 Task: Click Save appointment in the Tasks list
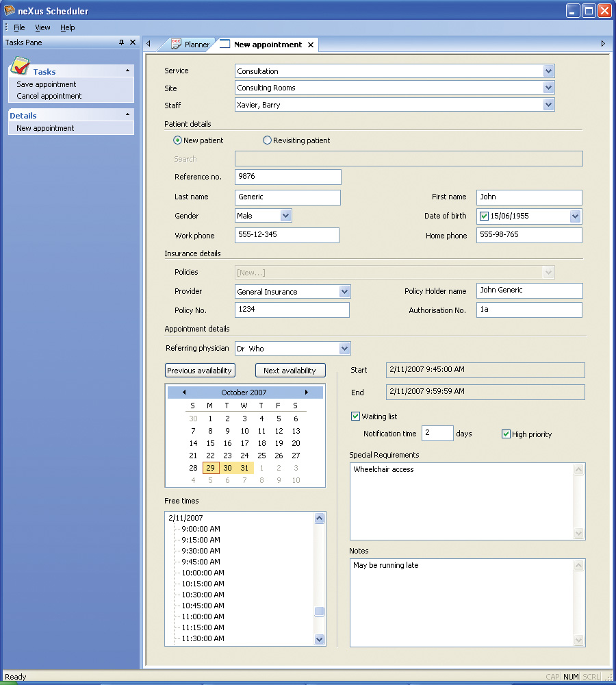[x=47, y=85]
